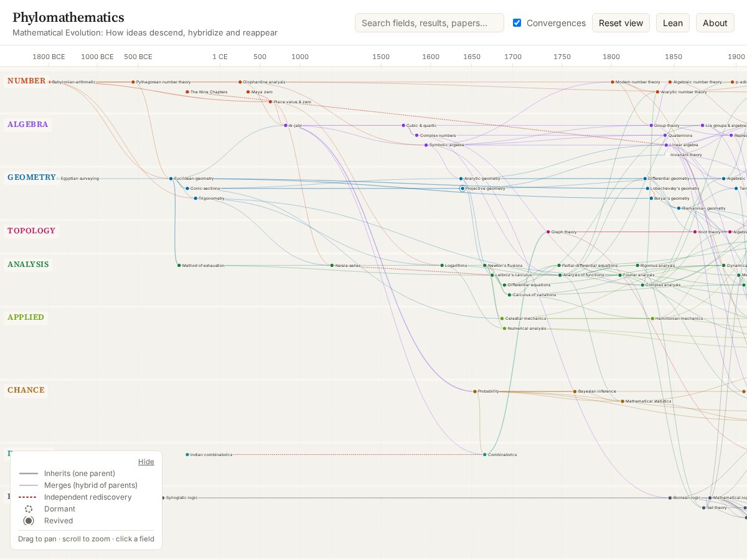Open The Nine Chapters node
This screenshot has width=747, height=560.
click(x=187, y=92)
